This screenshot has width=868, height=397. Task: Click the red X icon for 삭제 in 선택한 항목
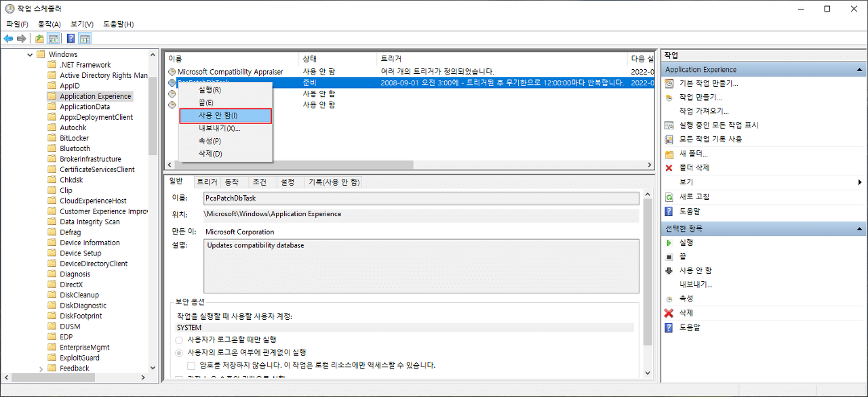coord(669,313)
